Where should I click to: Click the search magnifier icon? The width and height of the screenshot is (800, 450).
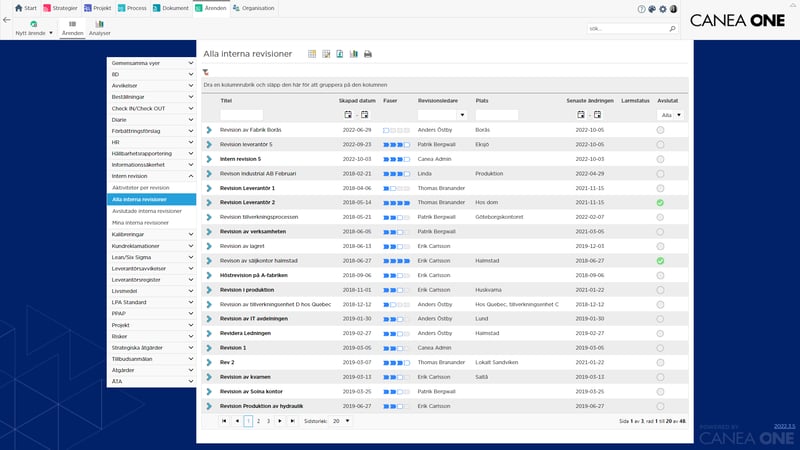tap(672, 29)
